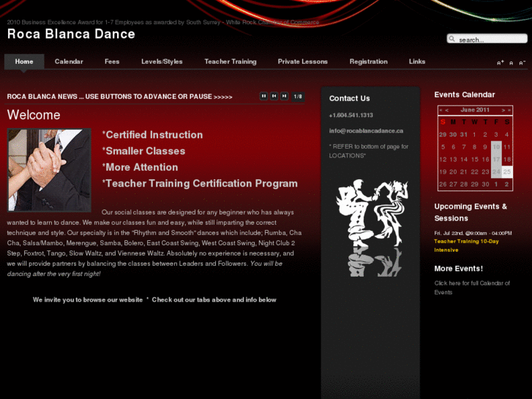Click the slide counter 1/8
The image size is (532, 399).
pos(298,97)
